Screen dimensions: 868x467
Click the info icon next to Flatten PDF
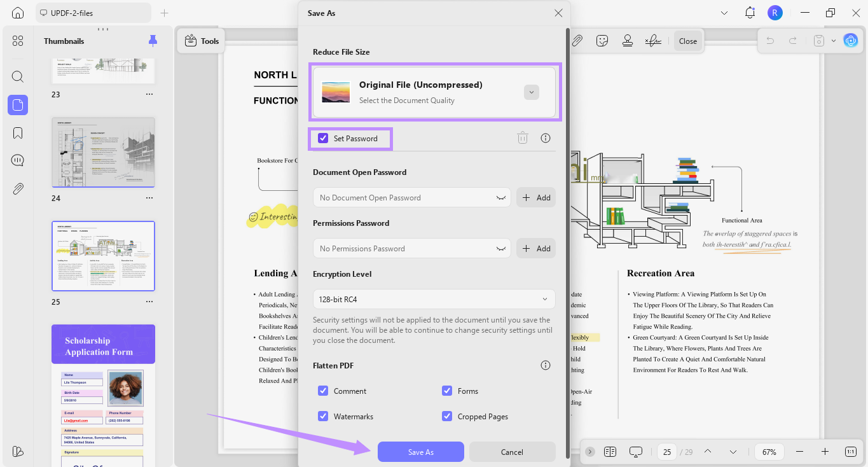click(545, 365)
